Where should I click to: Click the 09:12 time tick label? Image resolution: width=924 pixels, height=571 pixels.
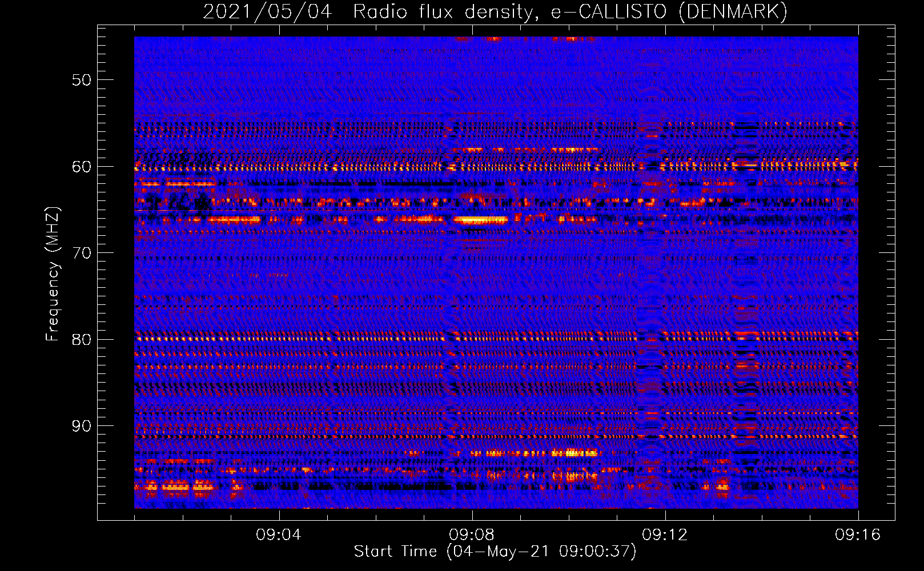(x=665, y=535)
